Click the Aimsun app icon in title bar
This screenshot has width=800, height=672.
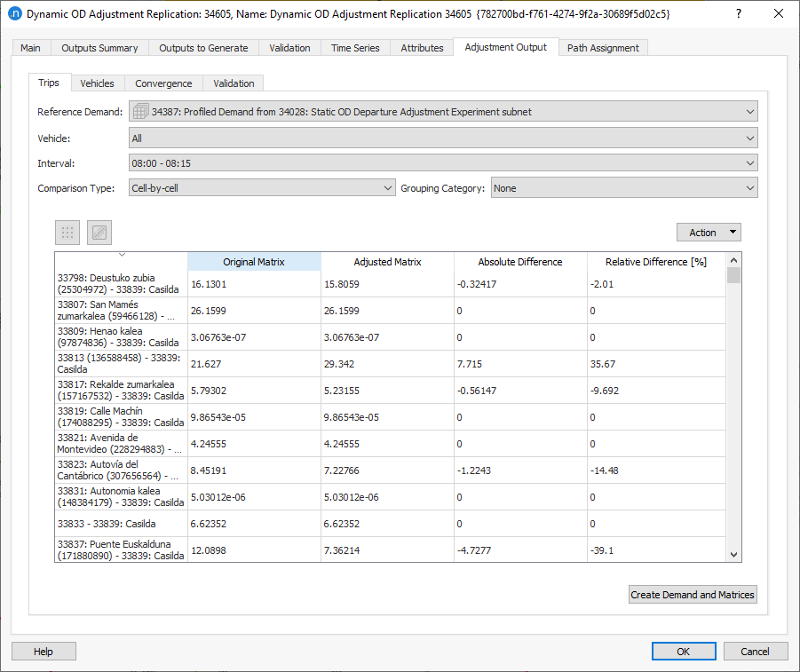pos(14,14)
